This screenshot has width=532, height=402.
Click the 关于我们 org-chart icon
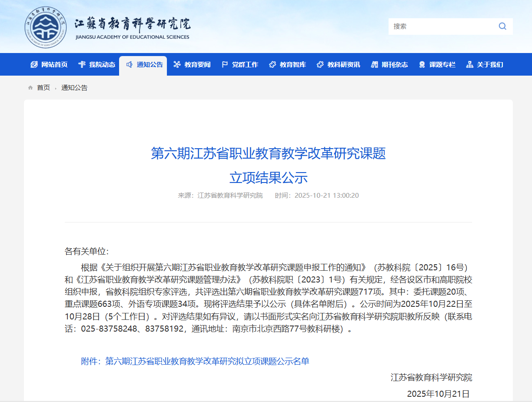tap(469, 65)
